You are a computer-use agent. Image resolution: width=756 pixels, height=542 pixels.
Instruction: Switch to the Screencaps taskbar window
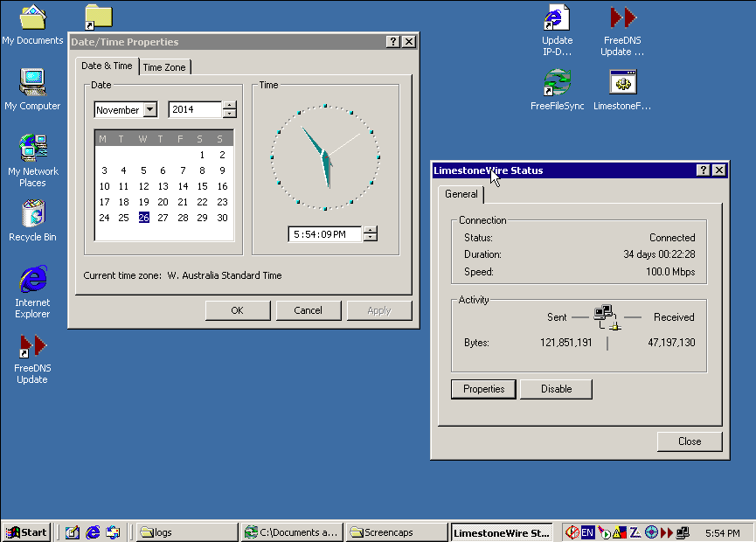pyautogui.click(x=397, y=532)
